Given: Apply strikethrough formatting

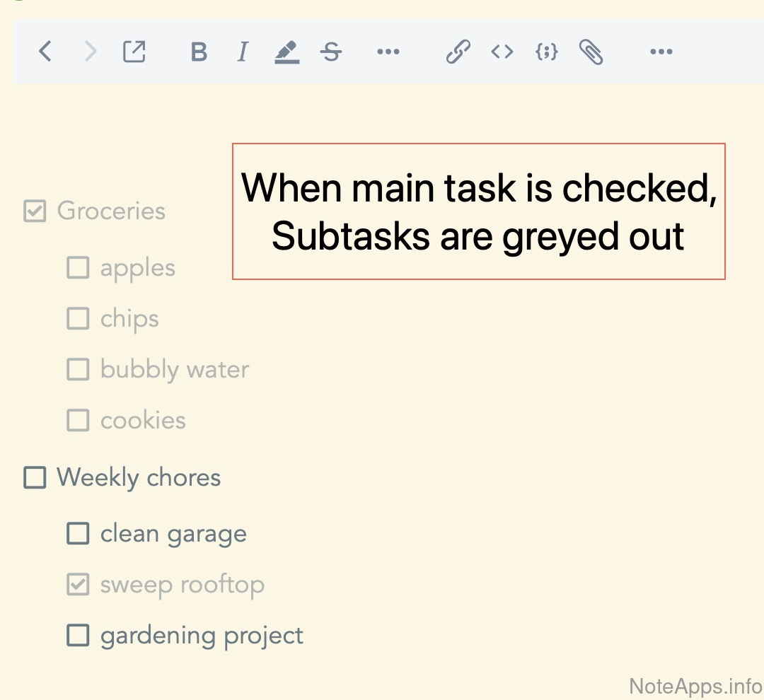Looking at the screenshot, I should click(330, 52).
